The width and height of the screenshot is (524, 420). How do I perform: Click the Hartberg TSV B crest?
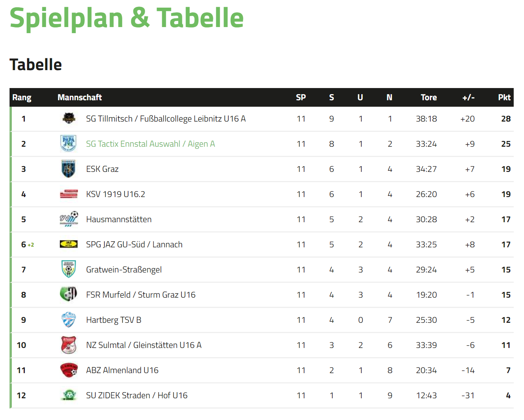point(69,320)
